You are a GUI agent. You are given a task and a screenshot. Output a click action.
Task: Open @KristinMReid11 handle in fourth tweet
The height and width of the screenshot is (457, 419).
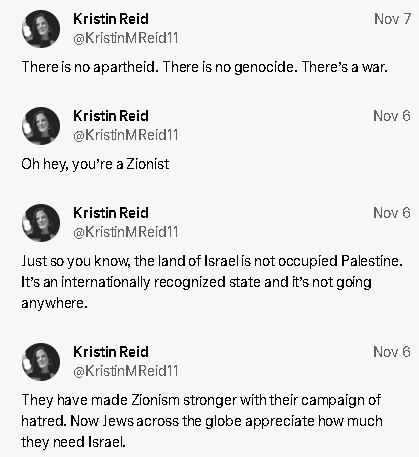(x=126, y=371)
